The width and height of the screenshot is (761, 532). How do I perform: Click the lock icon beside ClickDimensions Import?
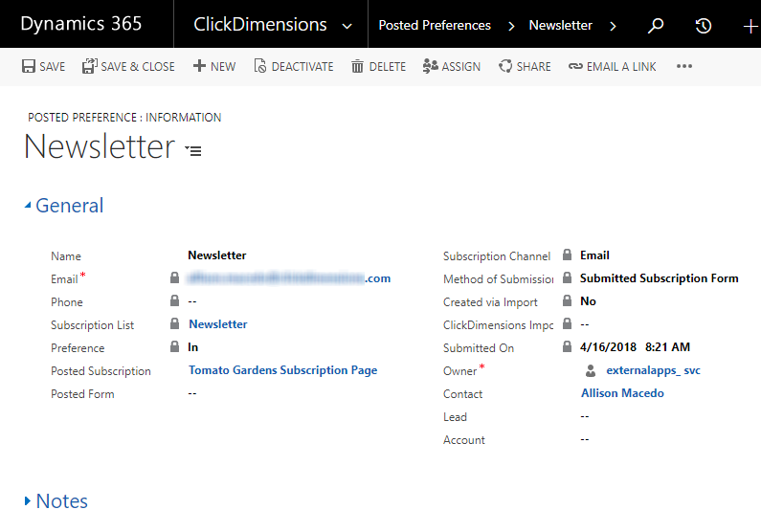567,323
